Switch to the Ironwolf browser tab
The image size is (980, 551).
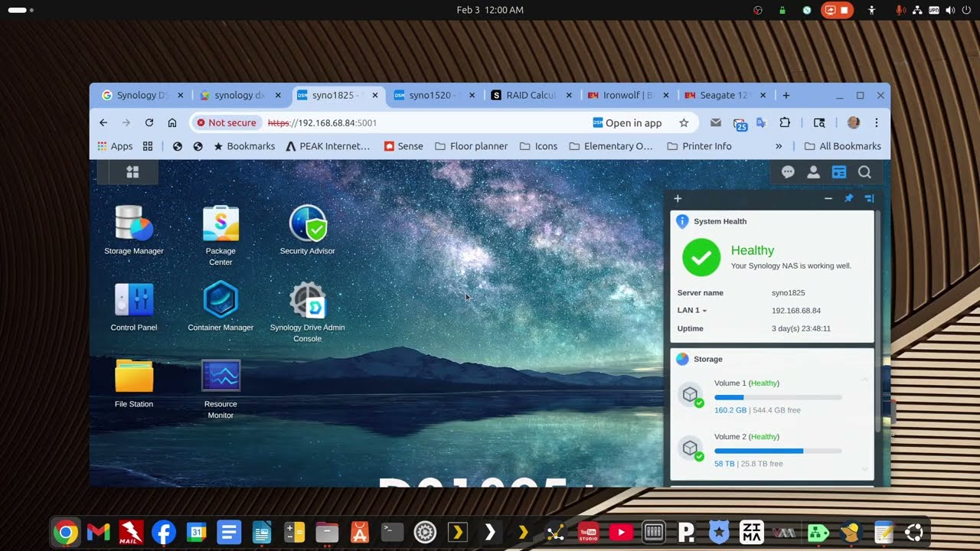pos(628,96)
